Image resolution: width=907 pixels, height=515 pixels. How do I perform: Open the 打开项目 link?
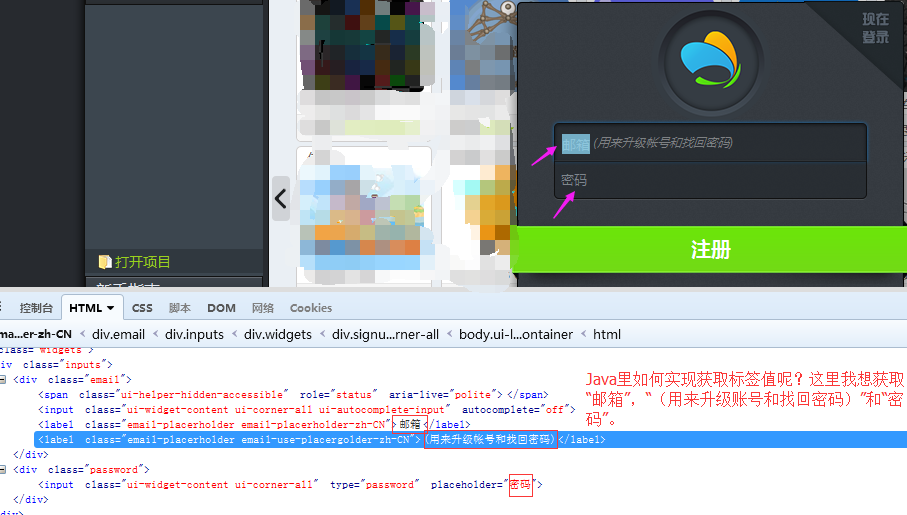(x=142, y=262)
